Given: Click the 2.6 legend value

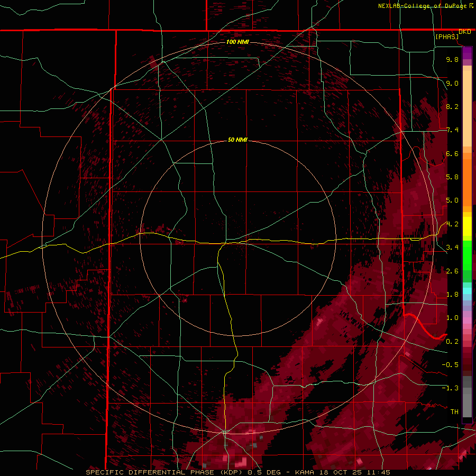Looking at the screenshot, I should click(452, 271).
